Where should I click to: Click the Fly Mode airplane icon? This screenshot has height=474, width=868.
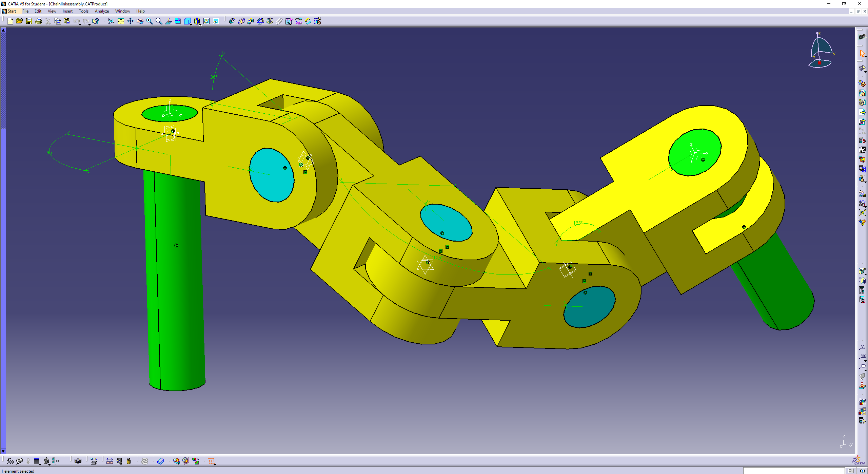point(111,21)
